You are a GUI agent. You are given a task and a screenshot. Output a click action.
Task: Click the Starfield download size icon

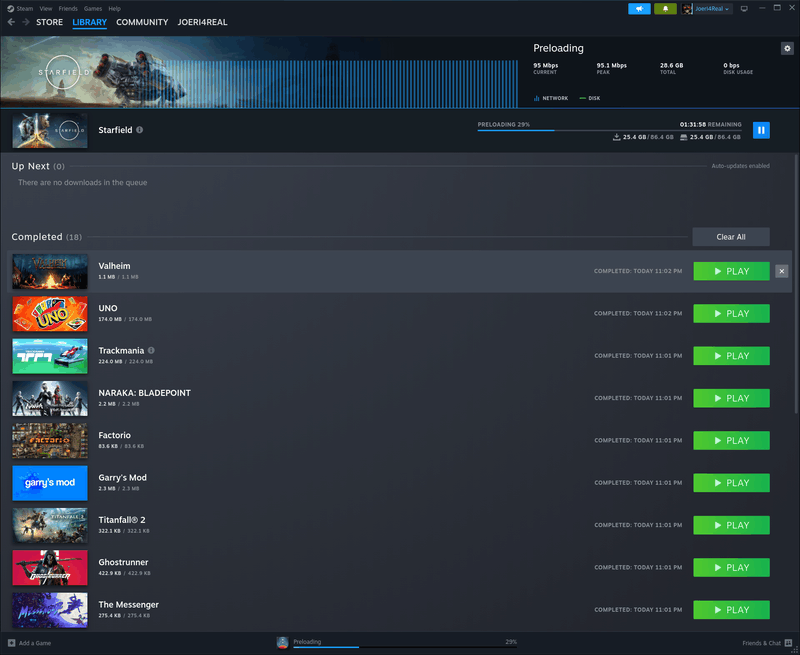(616, 137)
